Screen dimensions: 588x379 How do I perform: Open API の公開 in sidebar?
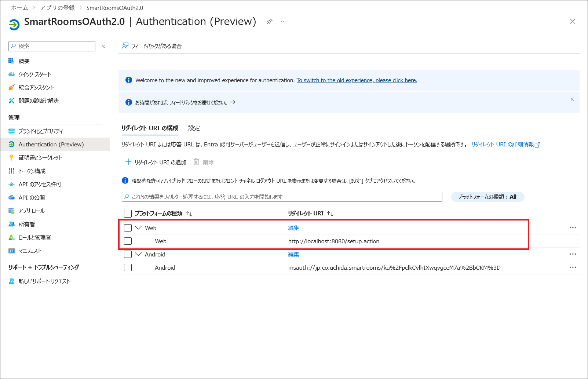pos(32,197)
